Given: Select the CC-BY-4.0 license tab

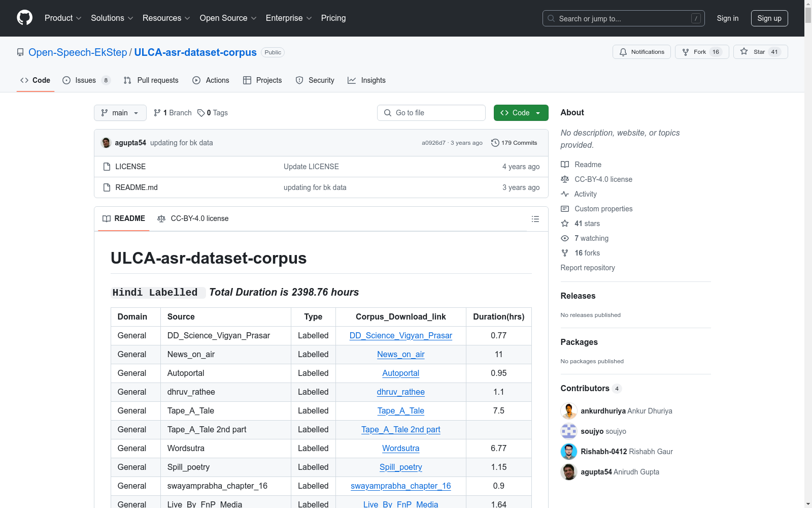Looking at the screenshot, I should (x=193, y=218).
